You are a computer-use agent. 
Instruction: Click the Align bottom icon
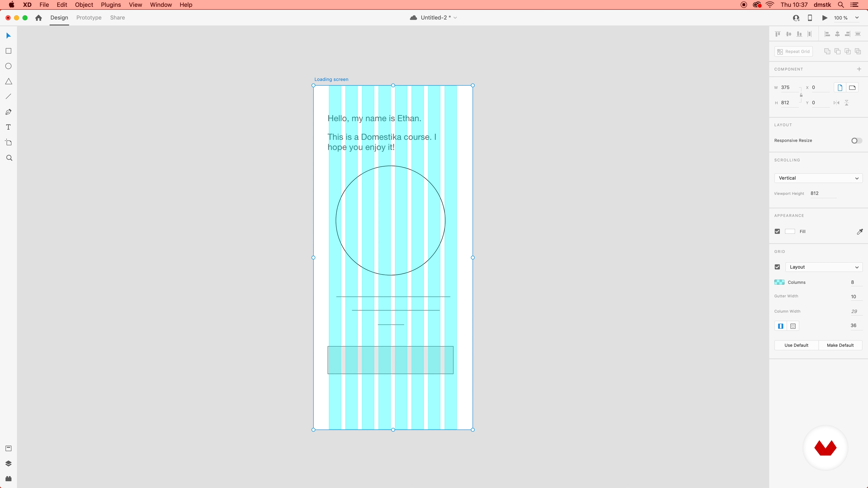tap(799, 34)
